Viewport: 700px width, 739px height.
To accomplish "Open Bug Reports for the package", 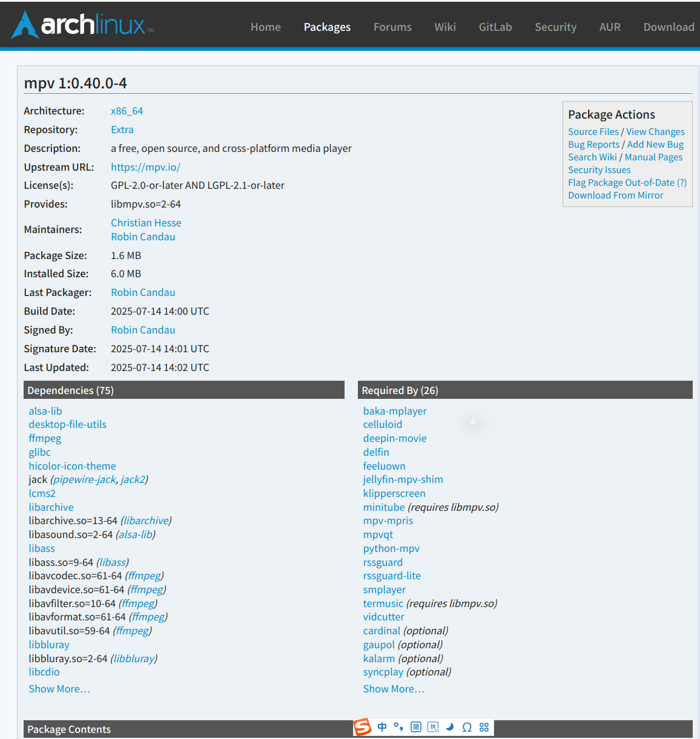I will (x=594, y=144).
